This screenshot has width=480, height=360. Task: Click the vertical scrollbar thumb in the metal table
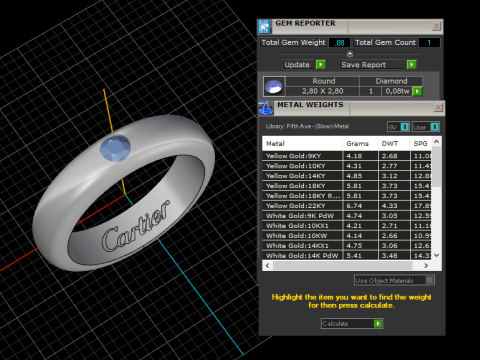click(437, 167)
